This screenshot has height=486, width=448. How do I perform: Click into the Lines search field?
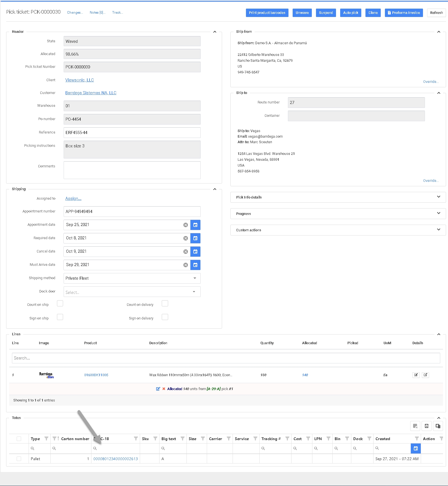[226, 358]
